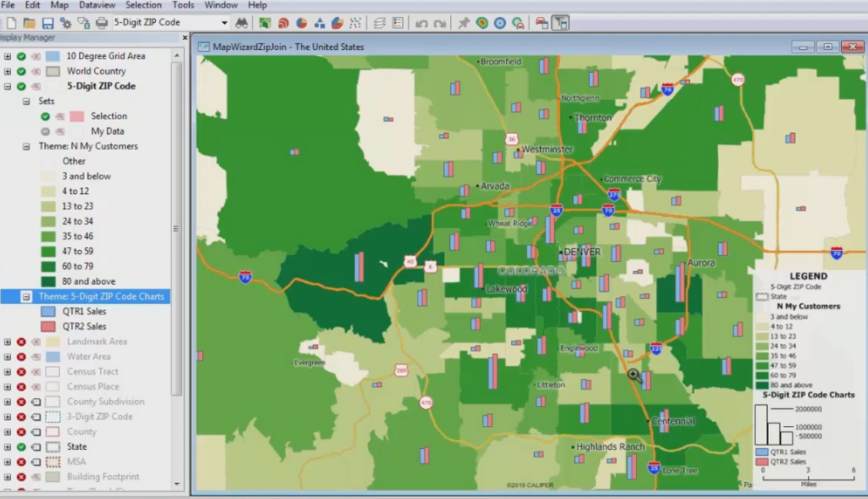
Task: Click the scatter dots toolbar icon
Action: [x=355, y=23]
